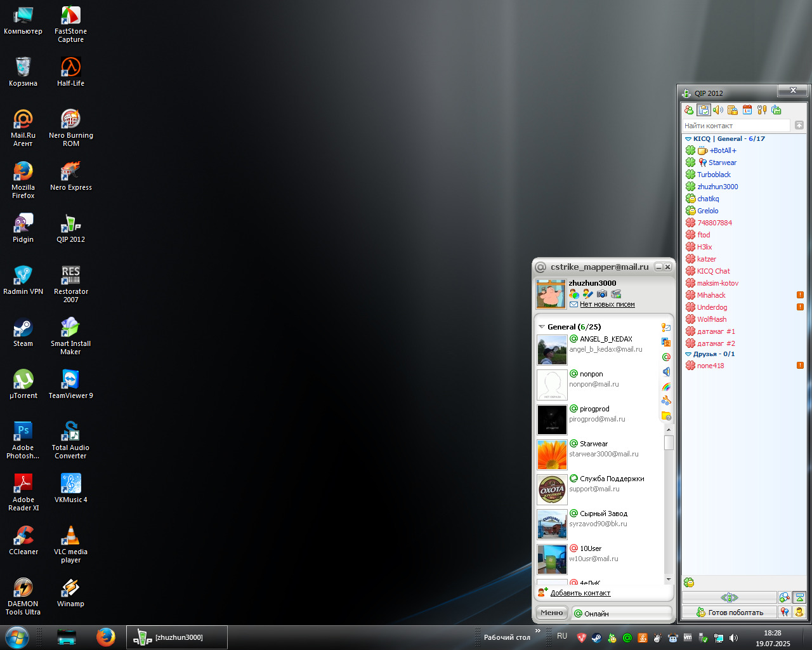Screen dimensions: 812x650
Task: Click the Agent contact list scrollbar down arrow
Action: tap(669, 579)
